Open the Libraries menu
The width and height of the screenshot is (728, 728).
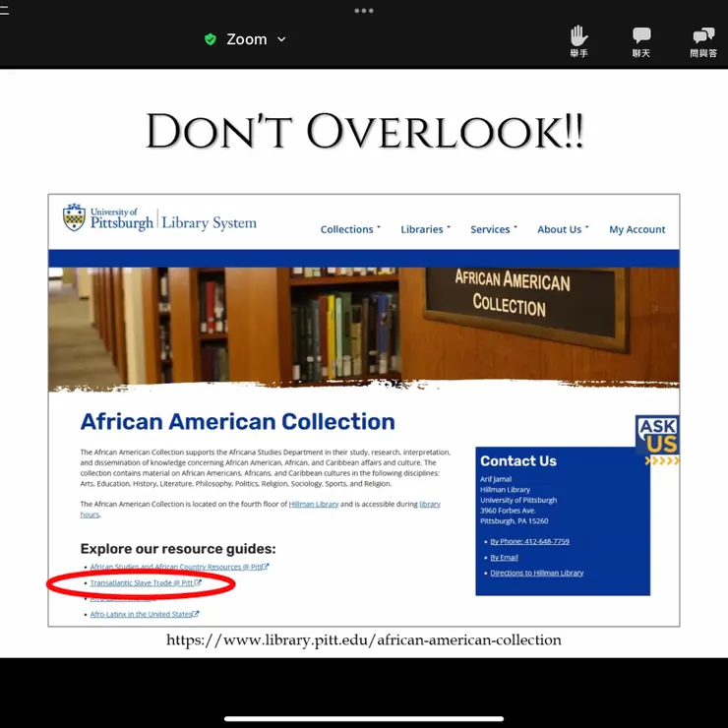click(425, 229)
